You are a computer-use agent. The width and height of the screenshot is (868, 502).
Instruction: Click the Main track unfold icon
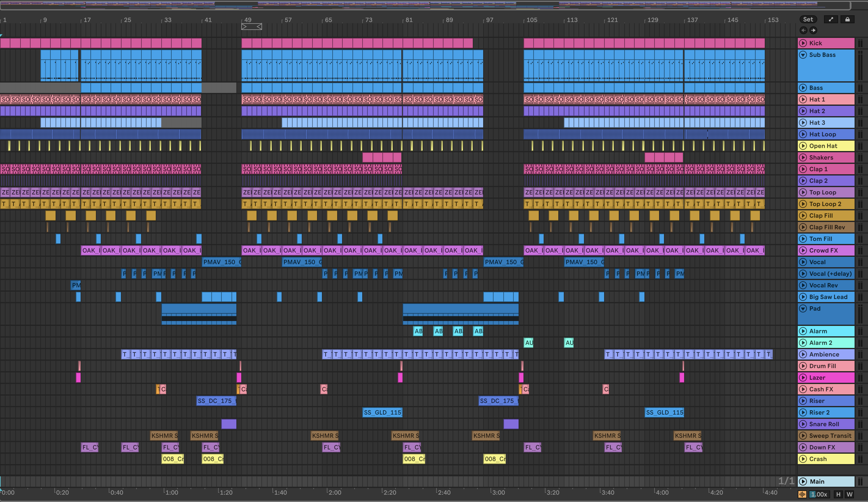tap(803, 481)
